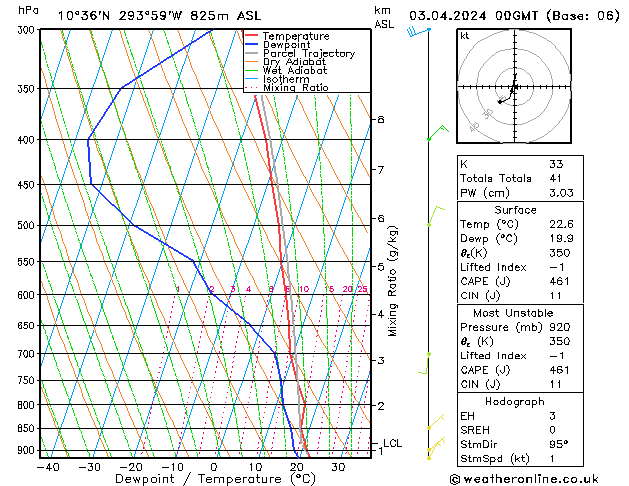Click the Pressure (mb) value 920
This screenshot has width=629, height=486.
(560, 327)
